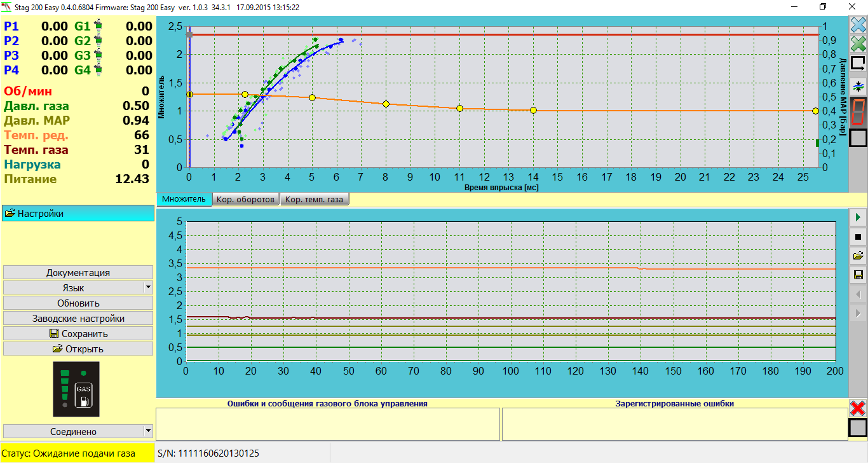Viewport: 868px width, 463px height.
Task: Switch to Кор. оборотов tab
Action: (246, 200)
